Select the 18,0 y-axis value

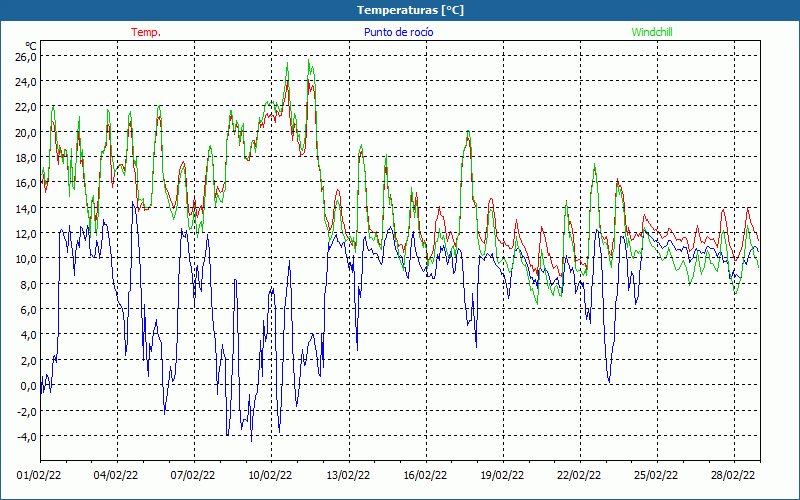[26, 158]
